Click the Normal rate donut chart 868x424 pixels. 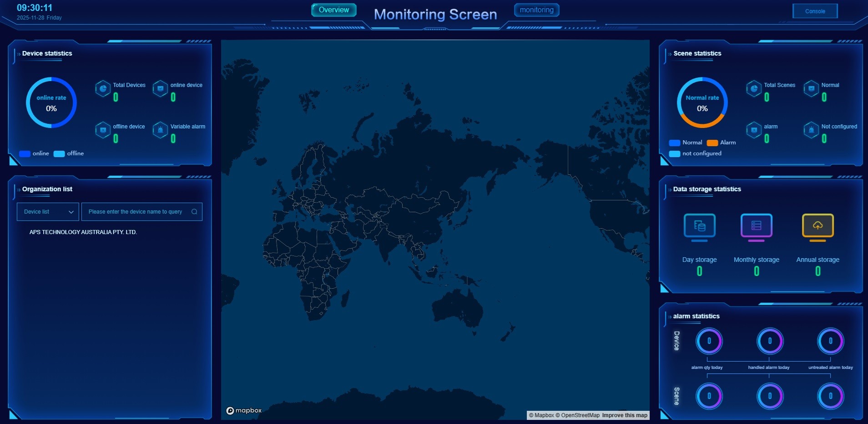pos(702,102)
